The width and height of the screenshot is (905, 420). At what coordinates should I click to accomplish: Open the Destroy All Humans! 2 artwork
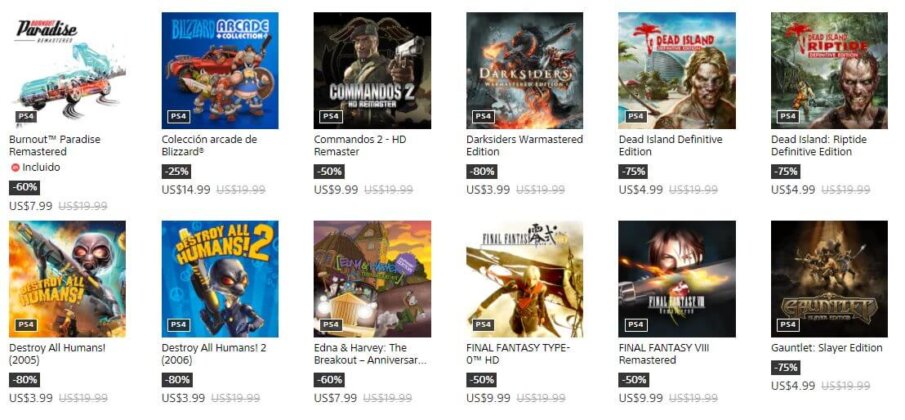click(x=220, y=279)
